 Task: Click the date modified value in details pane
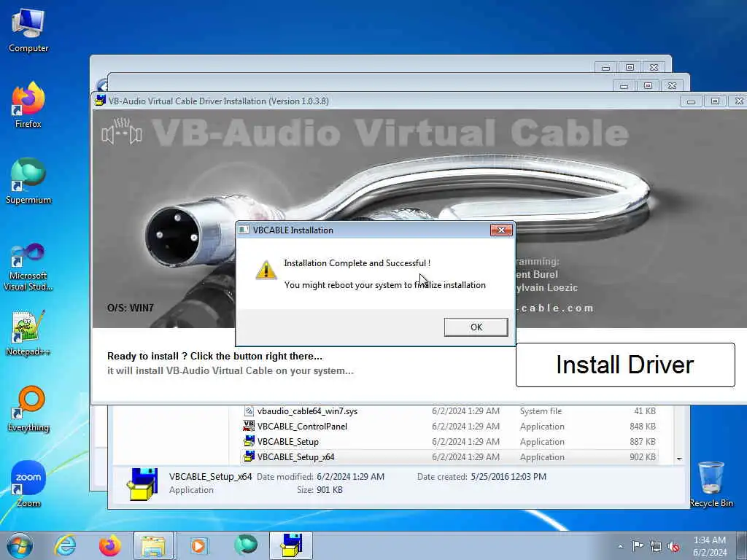[350, 477]
